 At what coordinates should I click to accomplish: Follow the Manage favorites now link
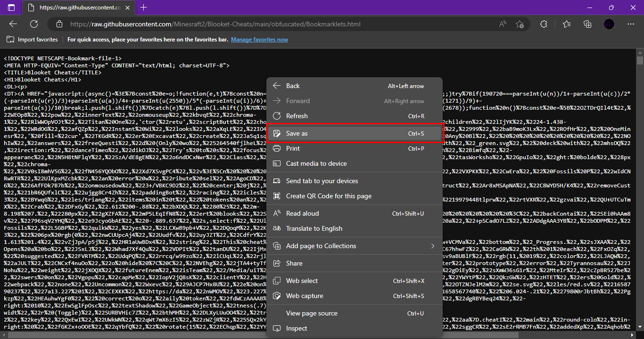tap(259, 40)
